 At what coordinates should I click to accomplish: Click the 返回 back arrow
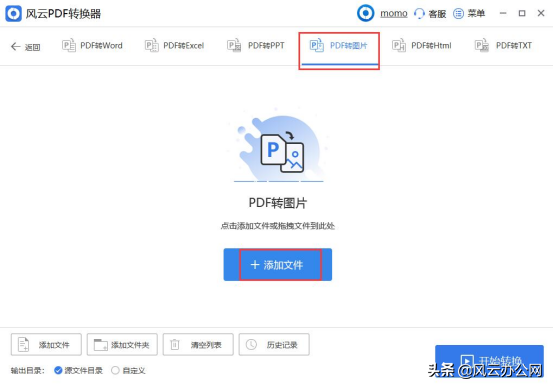click(x=16, y=46)
